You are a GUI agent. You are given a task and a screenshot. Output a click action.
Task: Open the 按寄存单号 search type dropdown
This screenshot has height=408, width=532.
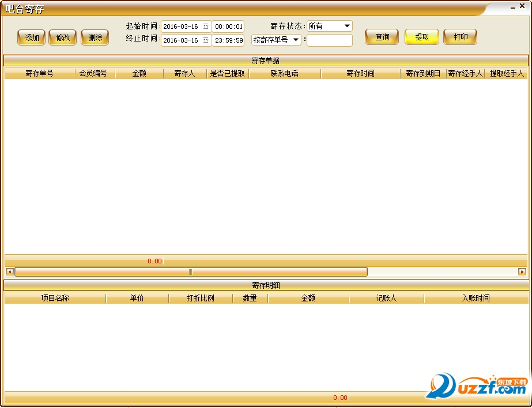276,40
